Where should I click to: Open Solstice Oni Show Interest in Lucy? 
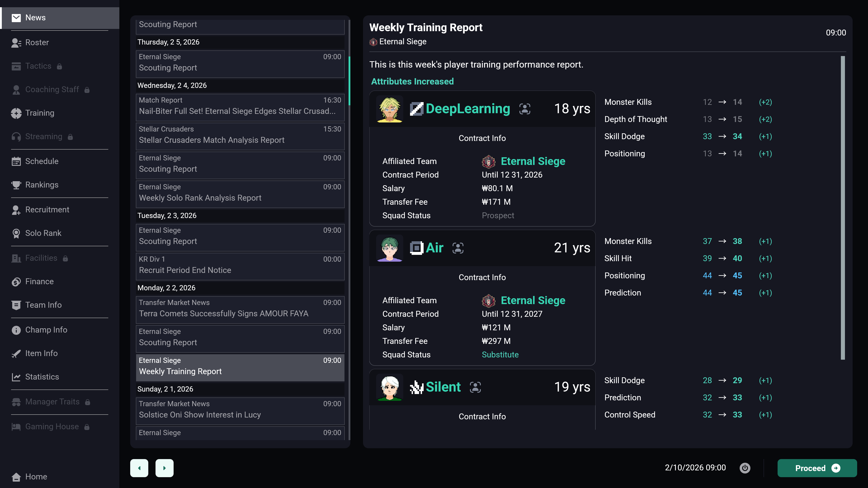coord(240,411)
